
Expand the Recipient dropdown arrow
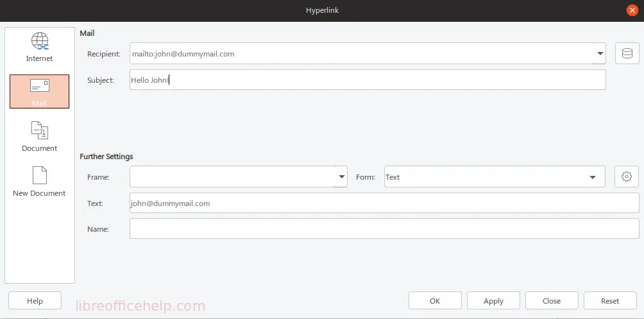tap(599, 54)
